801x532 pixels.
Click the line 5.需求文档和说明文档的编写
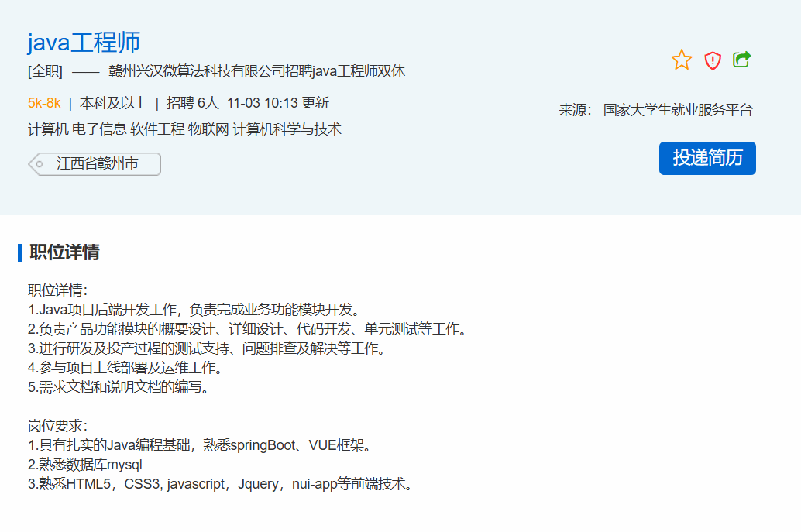tap(119, 387)
